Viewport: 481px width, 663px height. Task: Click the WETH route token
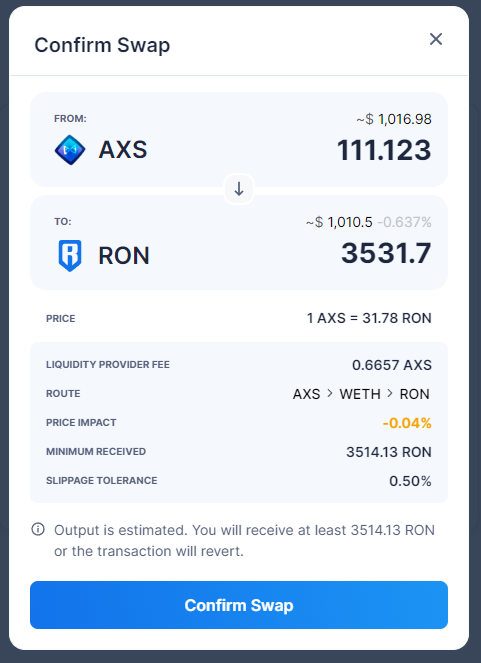click(x=360, y=394)
